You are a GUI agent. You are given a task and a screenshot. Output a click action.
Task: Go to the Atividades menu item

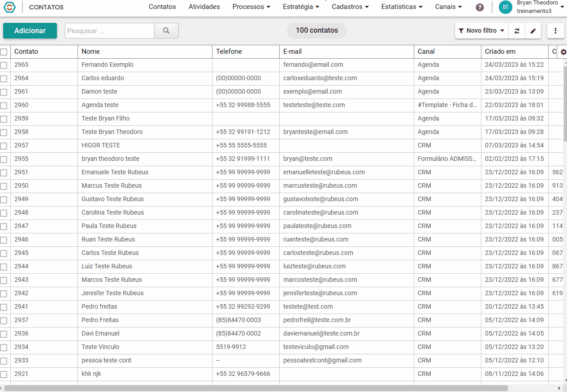pyautogui.click(x=204, y=7)
